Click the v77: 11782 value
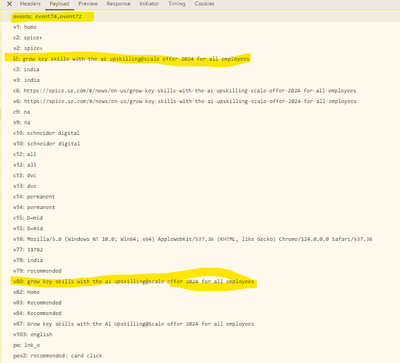Screen dimensions: 400x363 pyautogui.click(x=35, y=250)
